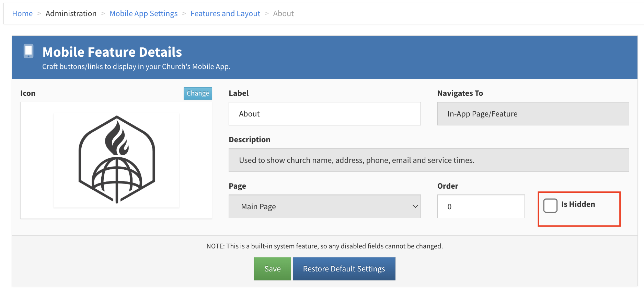Click the flame globe icon thumbnail
Screen dimensions: 644x290
[x=116, y=160]
